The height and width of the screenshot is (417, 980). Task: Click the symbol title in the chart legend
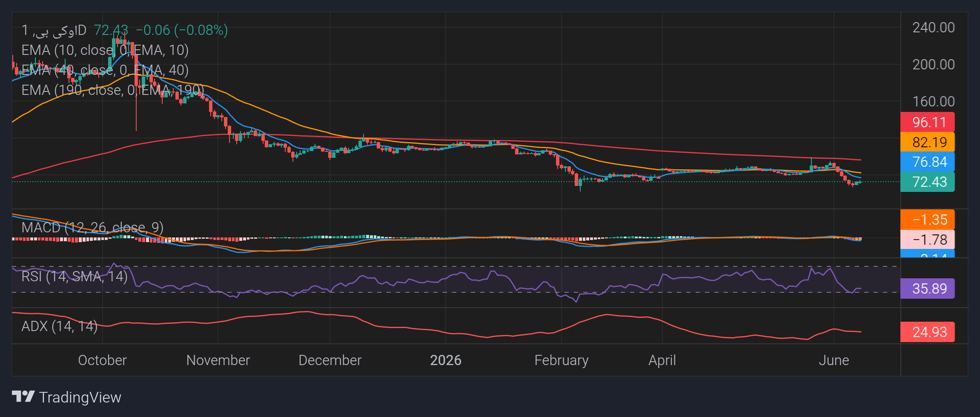pos(54,30)
